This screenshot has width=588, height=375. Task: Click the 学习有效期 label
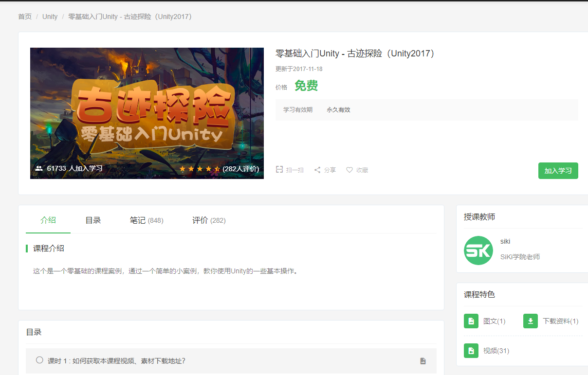(298, 110)
